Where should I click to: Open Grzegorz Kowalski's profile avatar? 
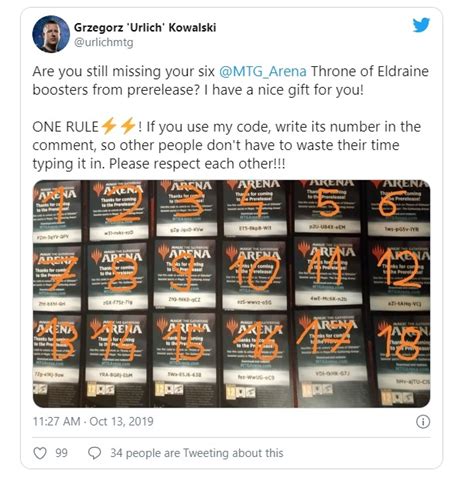(51, 34)
